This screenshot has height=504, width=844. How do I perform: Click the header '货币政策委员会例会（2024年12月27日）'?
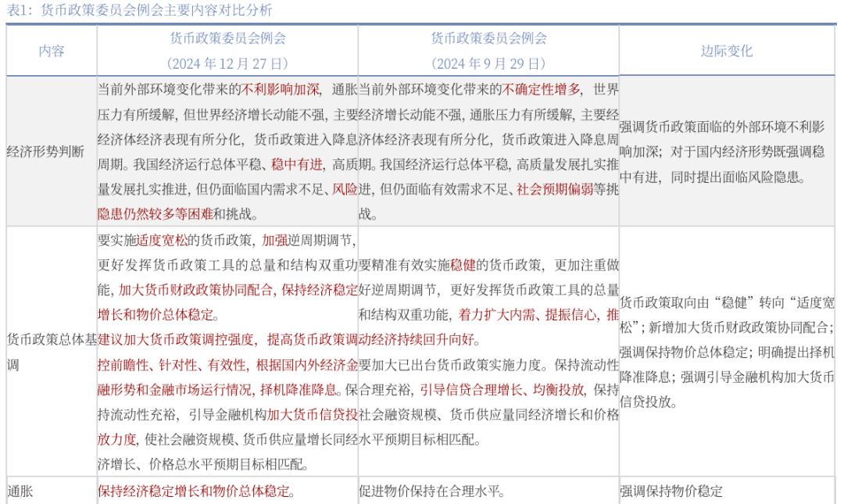click(x=227, y=51)
